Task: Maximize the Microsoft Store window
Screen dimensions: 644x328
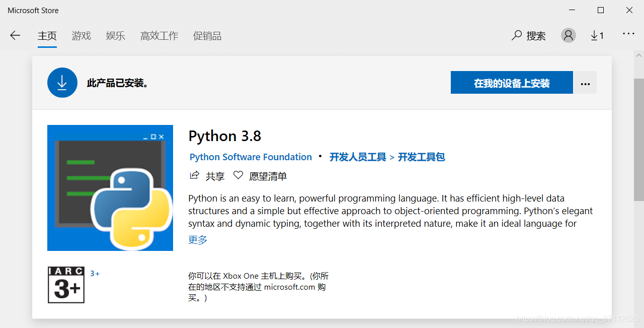Action: (x=601, y=10)
